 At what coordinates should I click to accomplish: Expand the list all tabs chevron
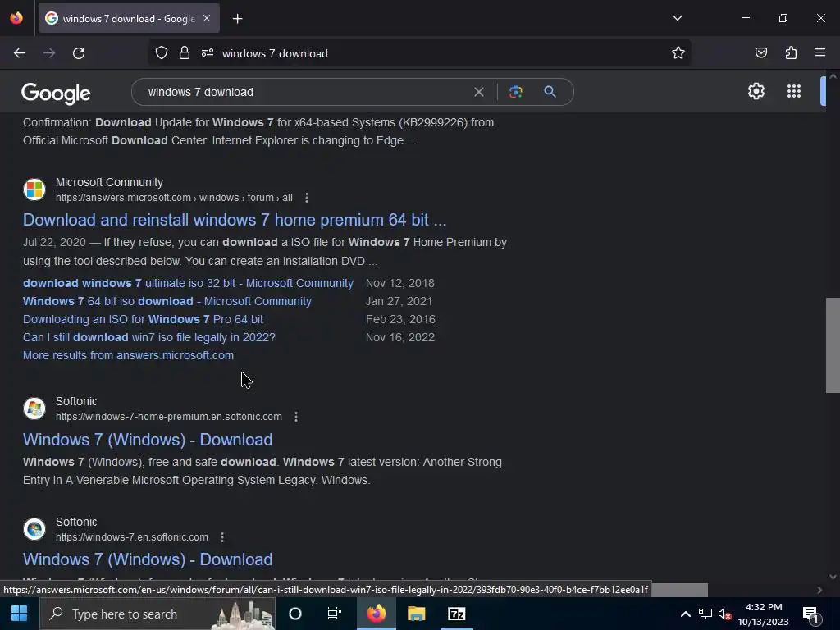(677, 18)
